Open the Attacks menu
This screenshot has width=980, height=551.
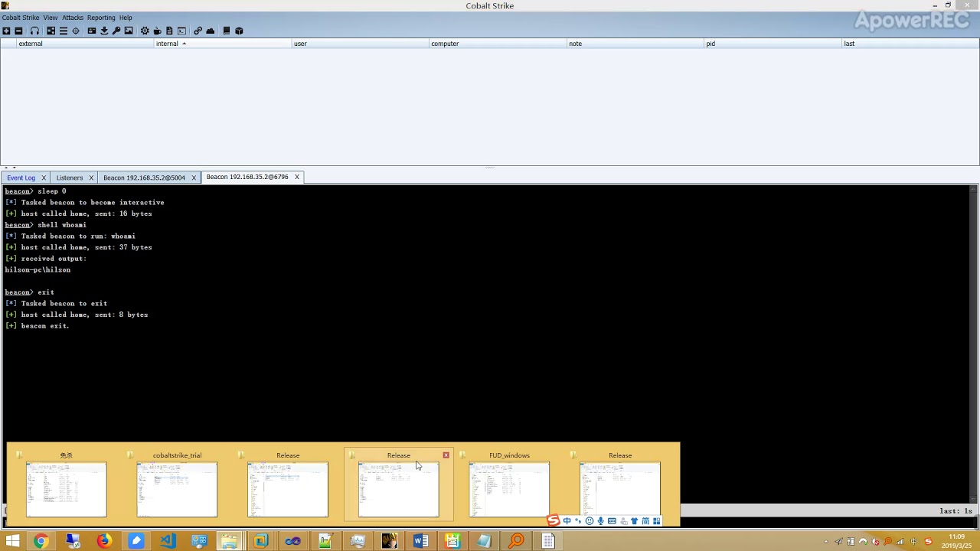(x=73, y=18)
